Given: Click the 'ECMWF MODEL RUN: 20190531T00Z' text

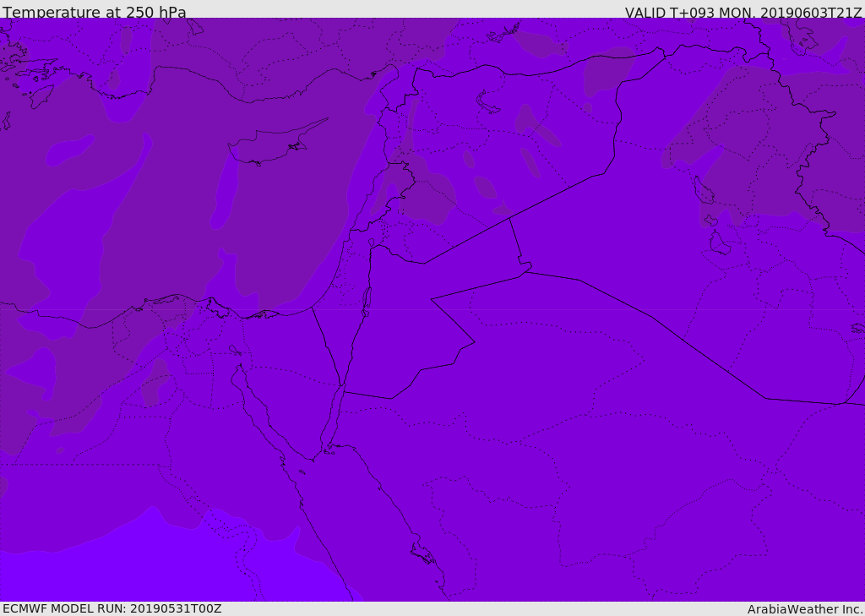Looking at the screenshot, I should point(112,608).
